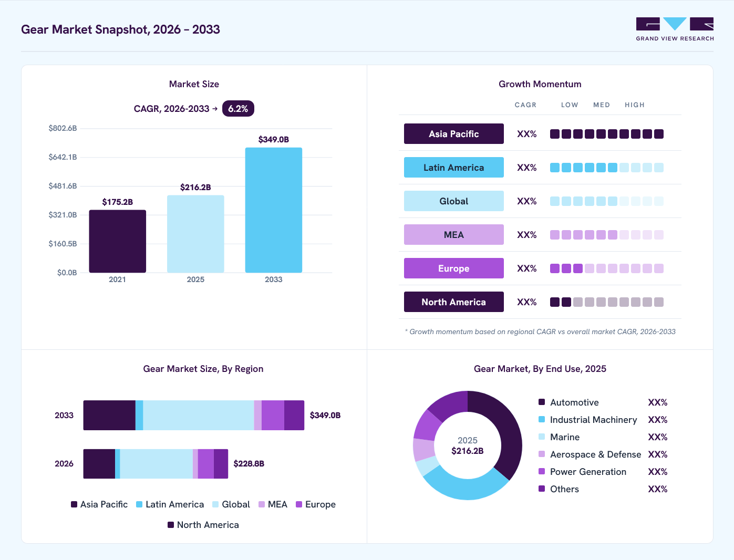Viewport: 734px width, 560px height.
Task: Click the Europe XX% CAGR value
Action: coord(527,268)
